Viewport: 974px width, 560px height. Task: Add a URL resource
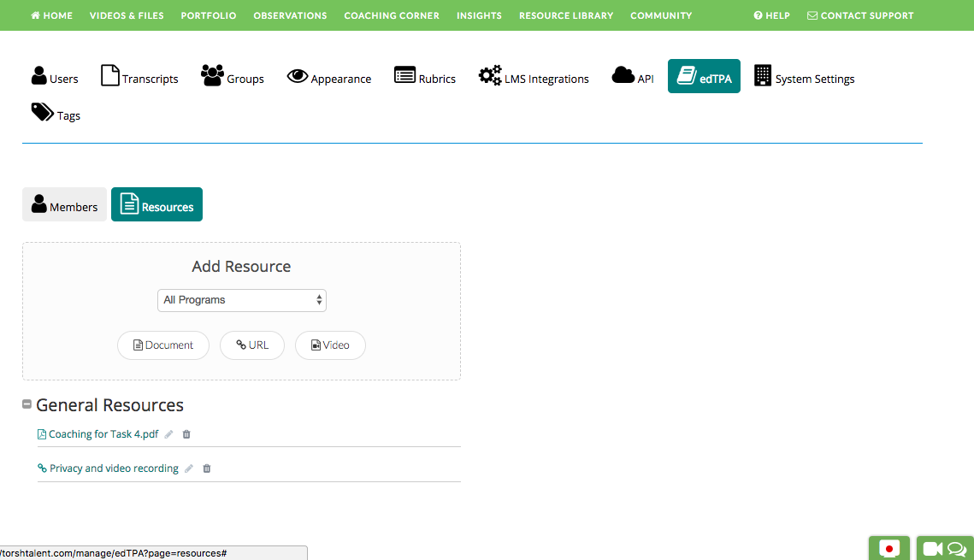252,345
